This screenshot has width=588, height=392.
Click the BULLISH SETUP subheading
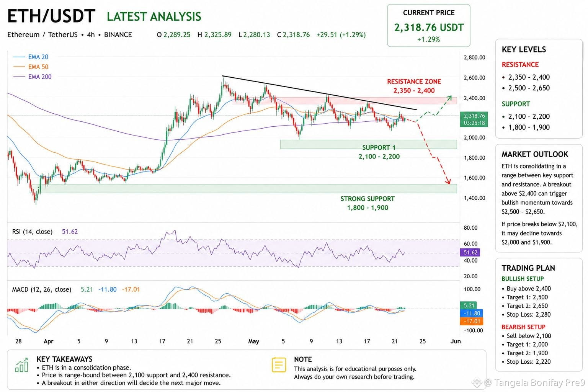523,279
